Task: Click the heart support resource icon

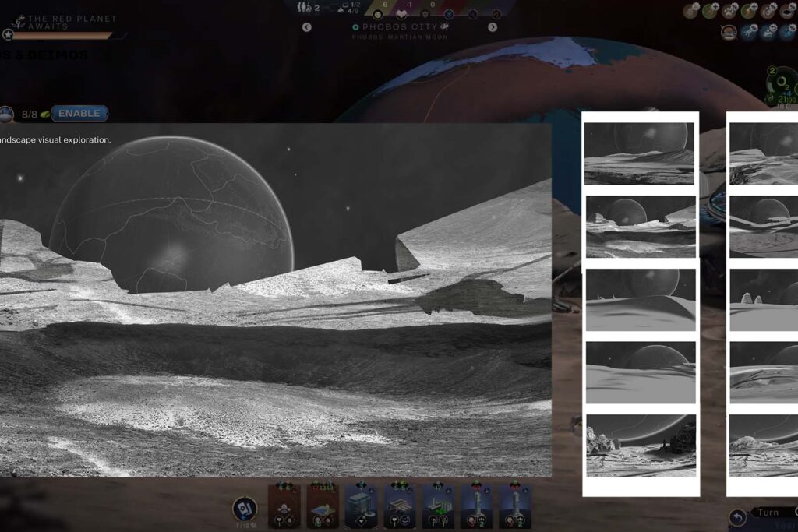Action: 401,14
